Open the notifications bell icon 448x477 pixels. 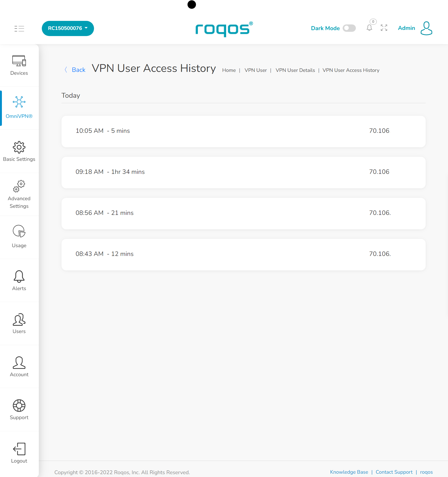tap(369, 28)
